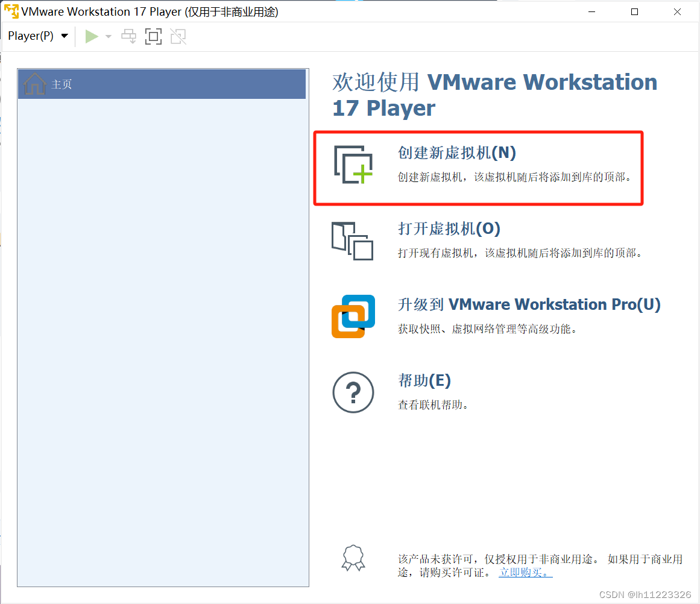This screenshot has width=700, height=604.
Task: Click the open virtual machine icon
Action: pos(352,241)
